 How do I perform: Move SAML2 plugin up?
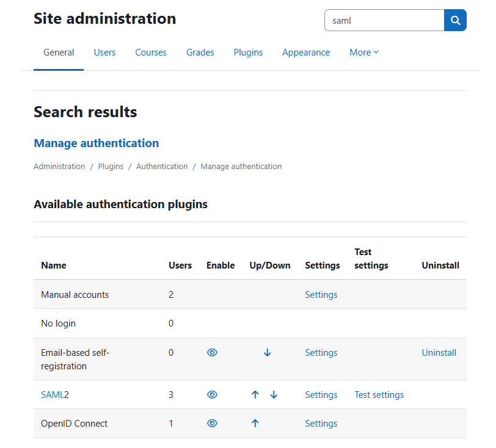point(255,395)
